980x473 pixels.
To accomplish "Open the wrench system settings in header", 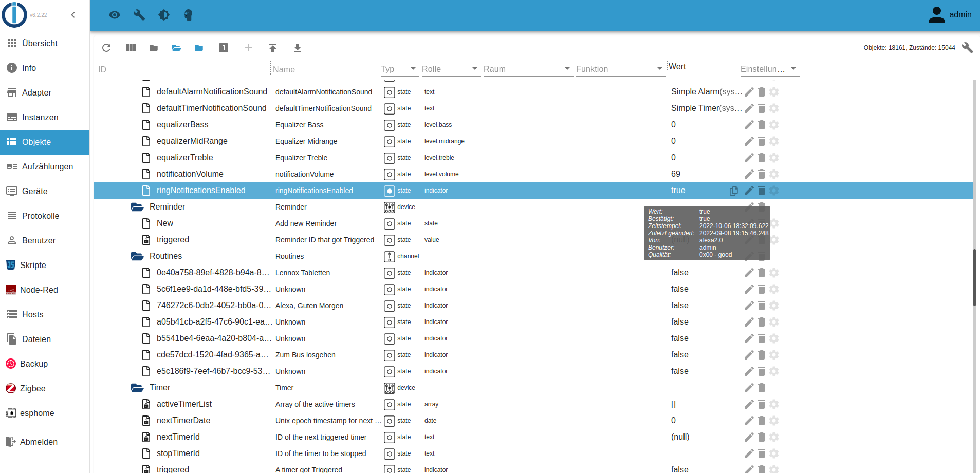I will 139,15.
